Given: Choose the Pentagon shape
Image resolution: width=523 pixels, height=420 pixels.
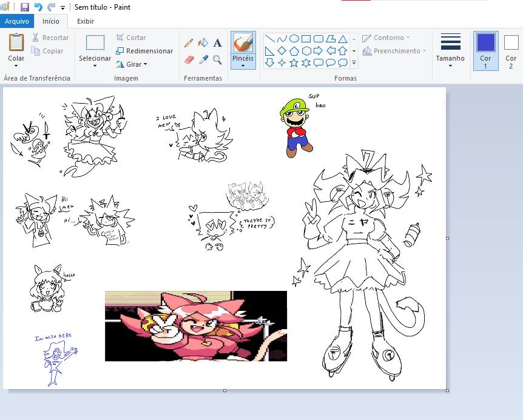Looking at the screenshot, I should coord(294,51).
